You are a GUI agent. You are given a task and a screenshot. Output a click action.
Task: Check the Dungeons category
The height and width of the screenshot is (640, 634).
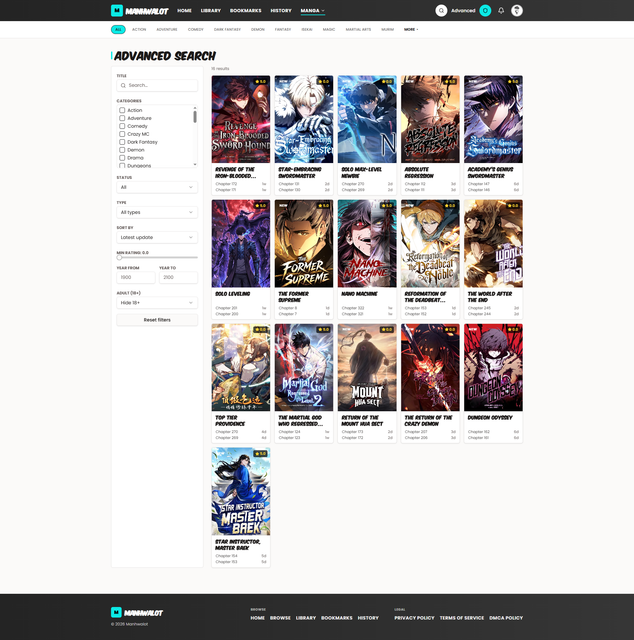122,165
